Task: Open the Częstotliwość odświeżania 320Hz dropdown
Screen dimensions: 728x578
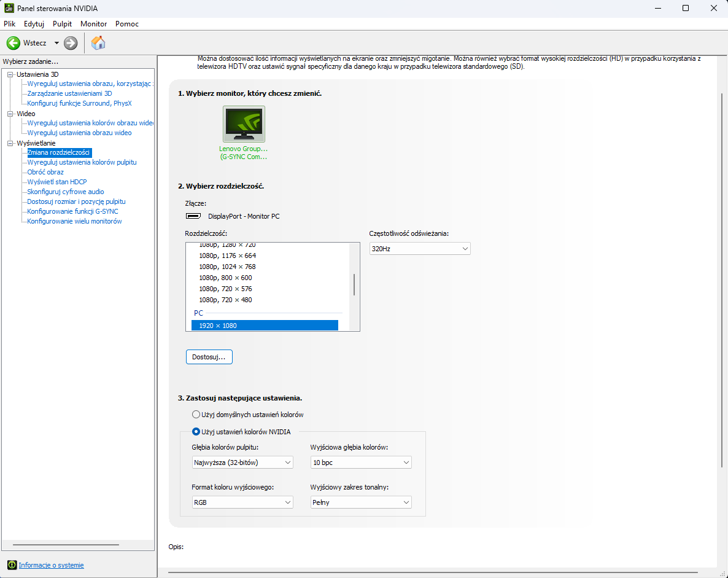Action: [420, 249]
